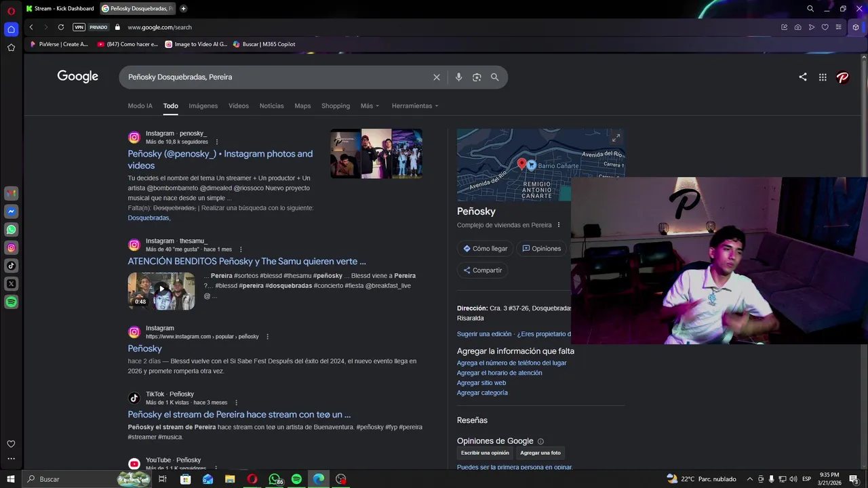Open the Opera sidebar home icon

tap(11, 29)
